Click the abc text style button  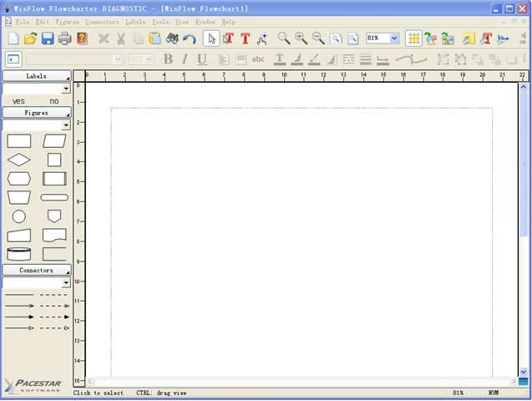tap(258, 59)
